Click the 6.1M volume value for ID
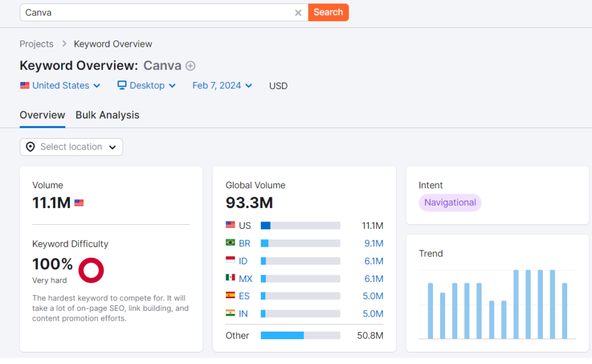 click(374, 261)
